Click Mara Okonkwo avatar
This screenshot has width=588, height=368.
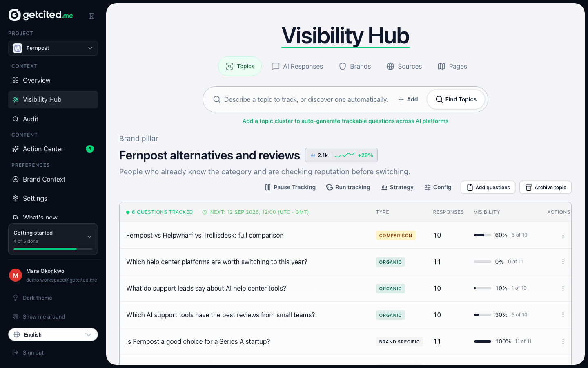point(16,275)
